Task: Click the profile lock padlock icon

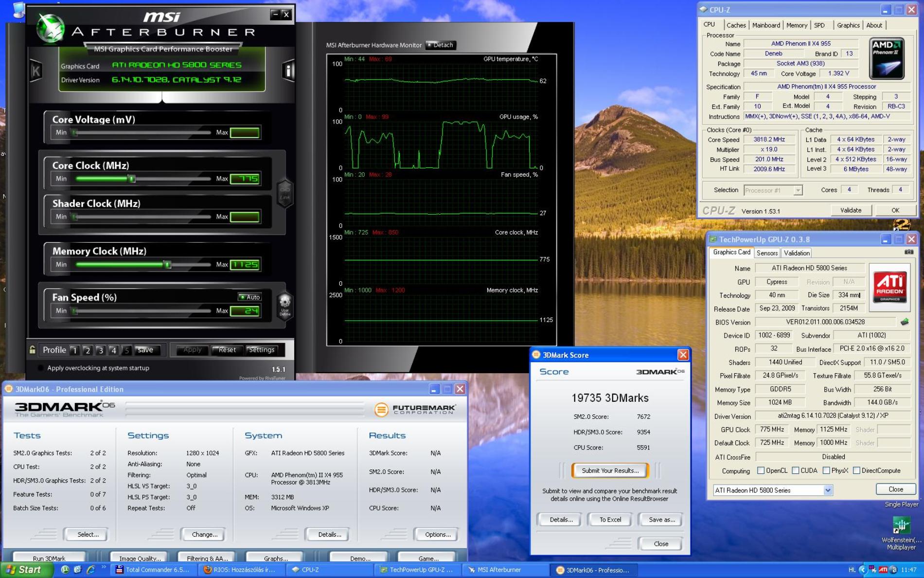Action: coord(32,349)
